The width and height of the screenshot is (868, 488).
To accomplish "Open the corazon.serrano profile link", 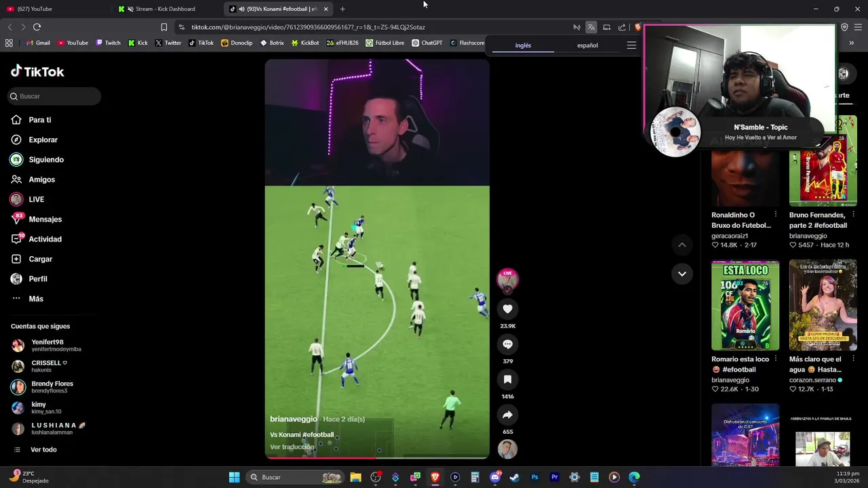I will click(x=816, y=380).
